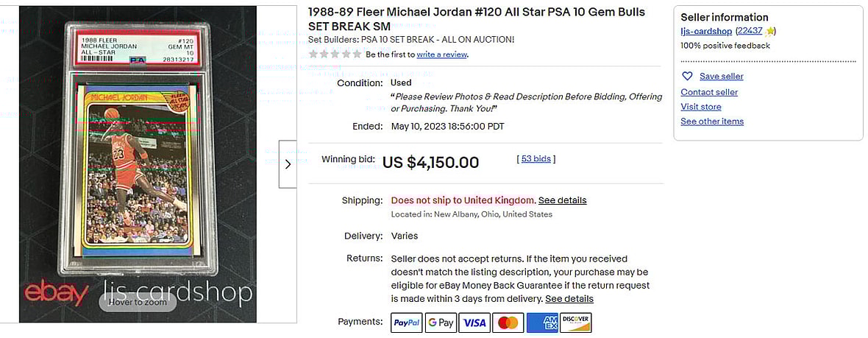Click the five-star rating stars

(x=335, y=54)
